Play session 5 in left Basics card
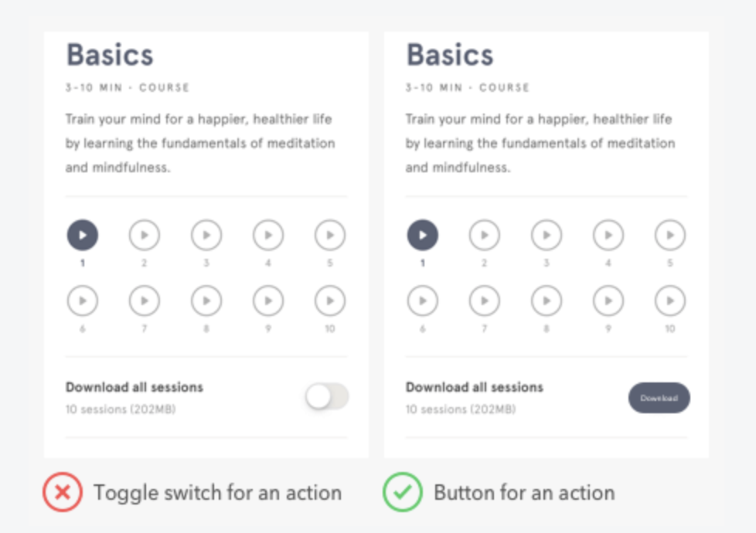Screen dimensions: 756x533 pos(330,235)
